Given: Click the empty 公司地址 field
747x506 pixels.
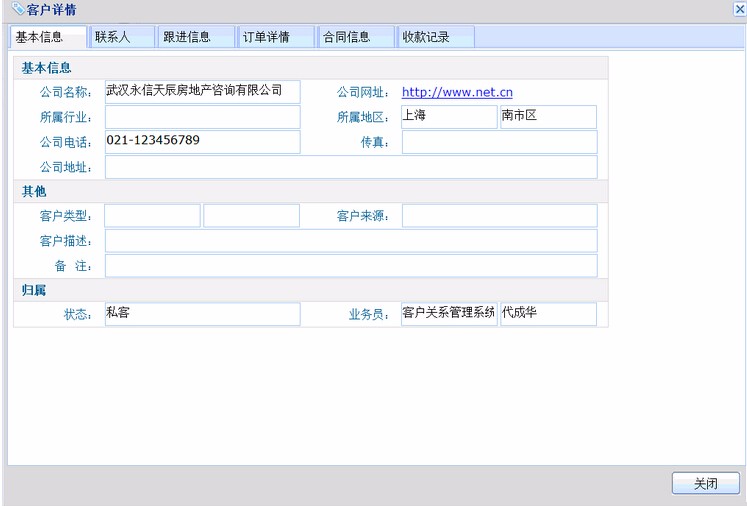Looking at the screenshot, I should coord(351,167).
